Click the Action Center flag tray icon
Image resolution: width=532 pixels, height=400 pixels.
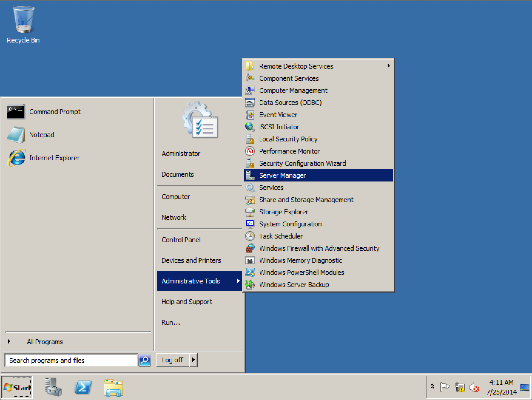445,387
